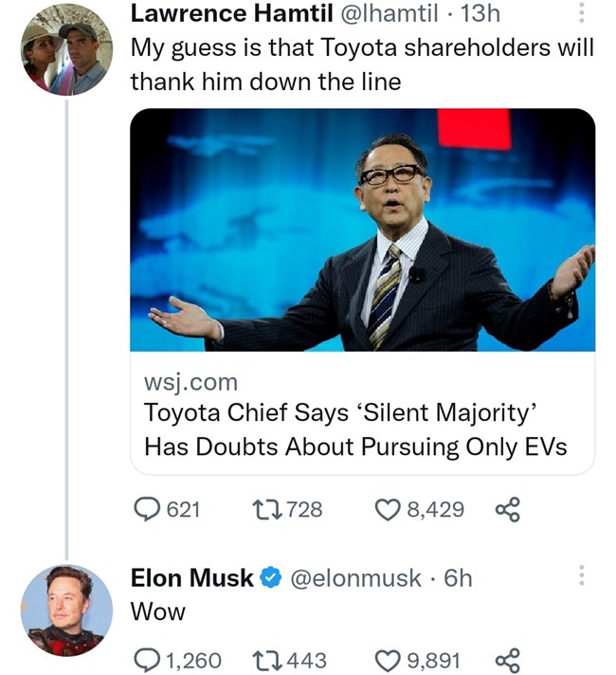
Task: Open the @lhamtil handle
Action: coord(390,14)
